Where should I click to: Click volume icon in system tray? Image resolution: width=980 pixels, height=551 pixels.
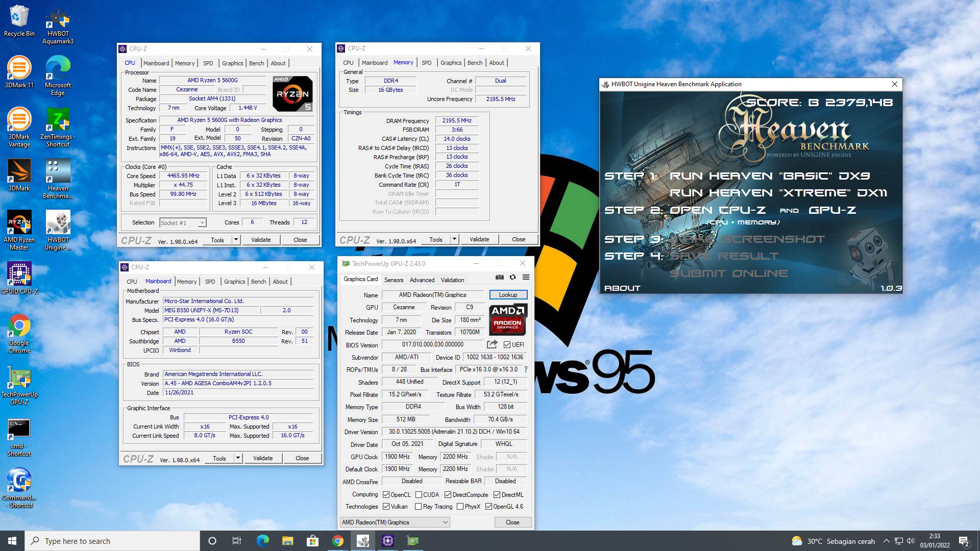pyautogui.click(x=911, y=541)
